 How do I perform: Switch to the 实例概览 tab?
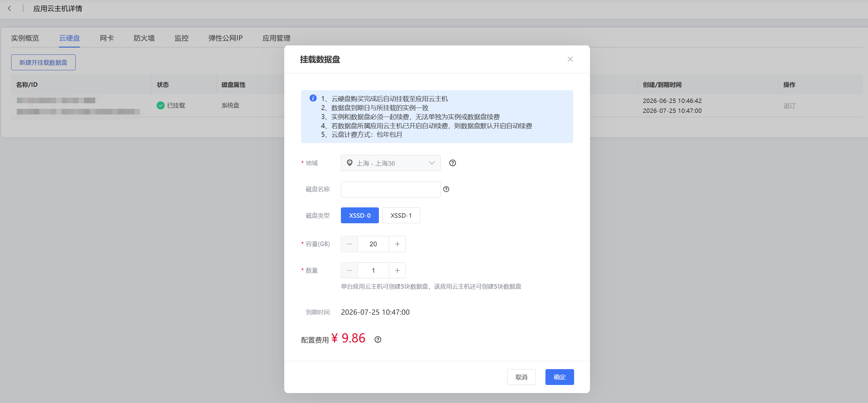click(25, 38)
